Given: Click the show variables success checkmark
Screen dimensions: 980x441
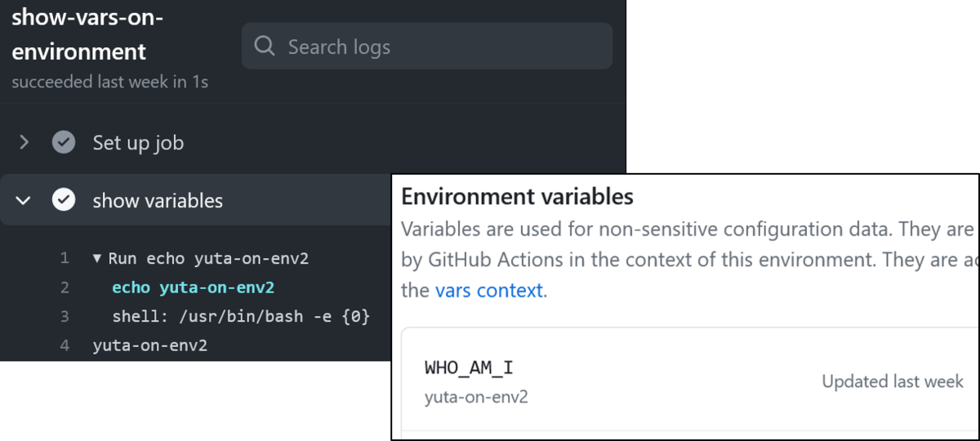Looking at the screenshot, I should 64,200.
